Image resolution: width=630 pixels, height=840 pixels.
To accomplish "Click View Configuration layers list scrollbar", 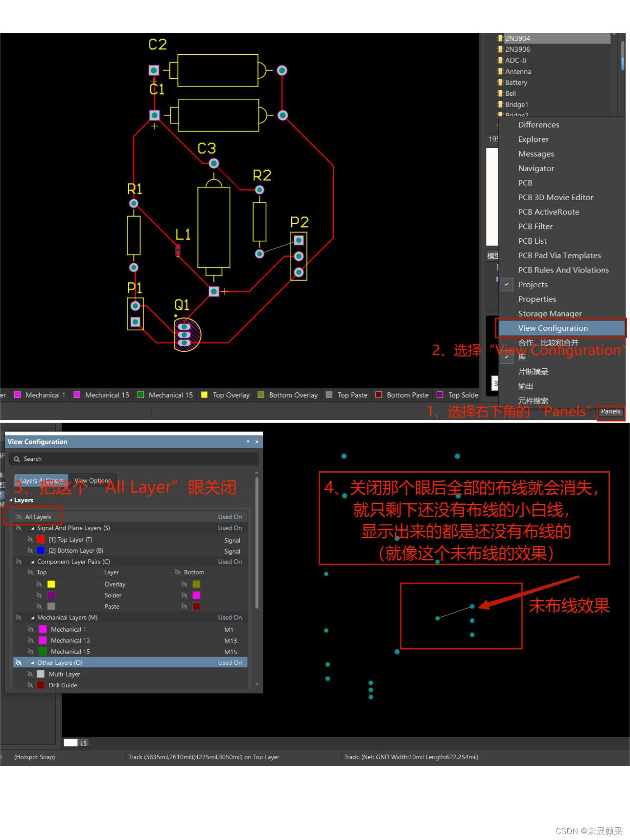I will pos(257,543).
